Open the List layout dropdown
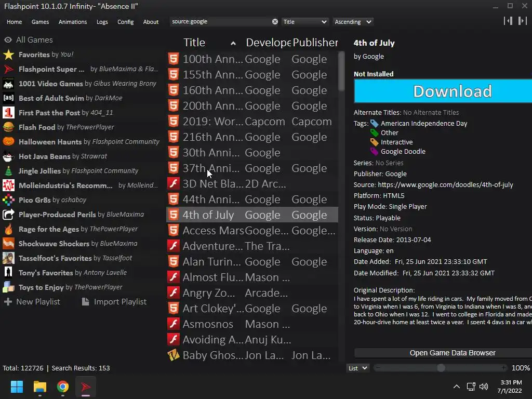Image resolution: width=532 pixels, height=399 pixels. pyautogui.click(x=357, y=368)
